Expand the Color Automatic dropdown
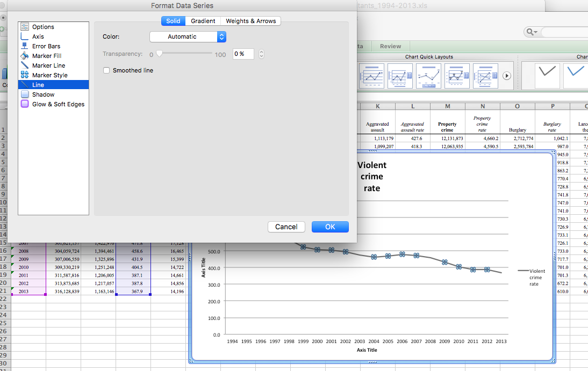This screenshot has width=588, height=371. point(188,37)
